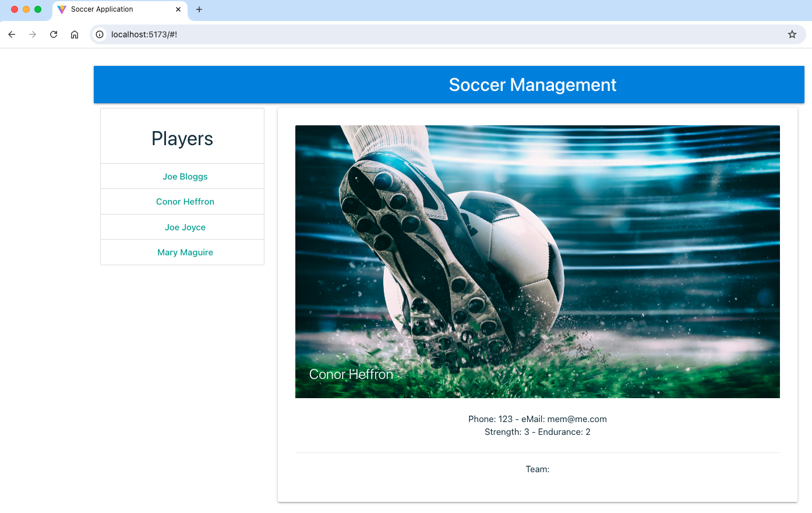Close the Soccer Application tab
Image resolution: width=812 pixels, height=513 pixels.
click(x=178, y=9)
